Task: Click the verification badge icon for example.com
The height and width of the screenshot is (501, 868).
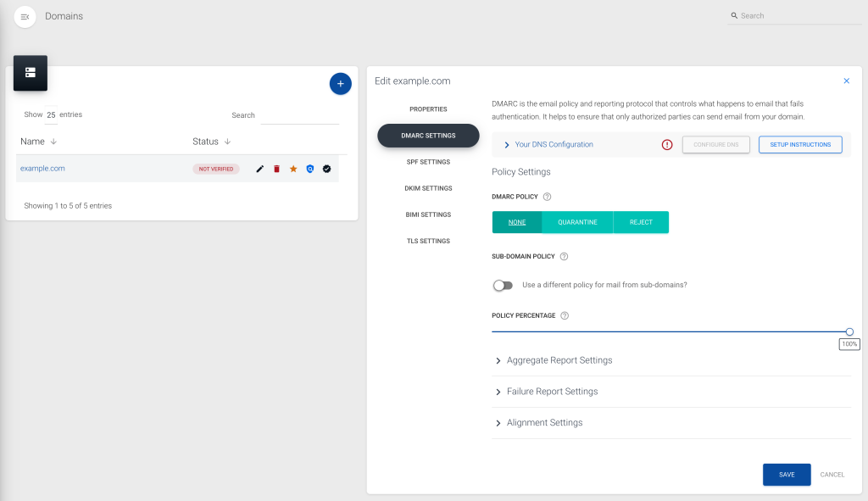Action: coord(326,169)
